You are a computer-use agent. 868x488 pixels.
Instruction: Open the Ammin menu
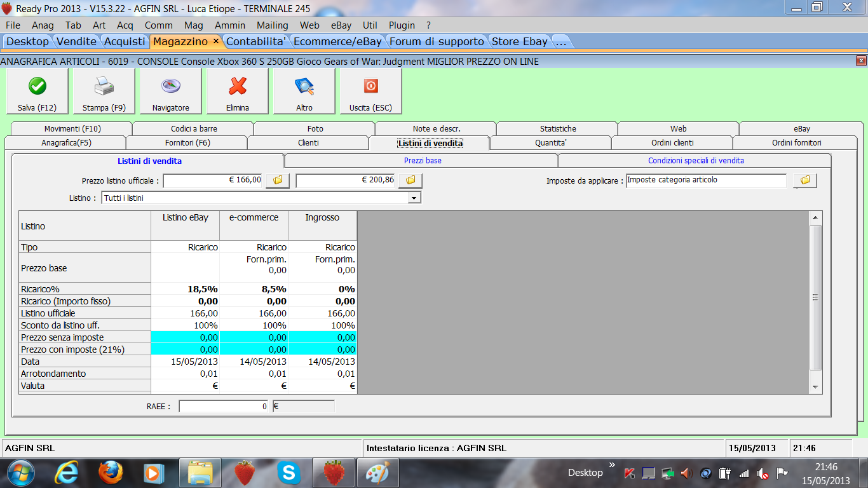point(230,25)
